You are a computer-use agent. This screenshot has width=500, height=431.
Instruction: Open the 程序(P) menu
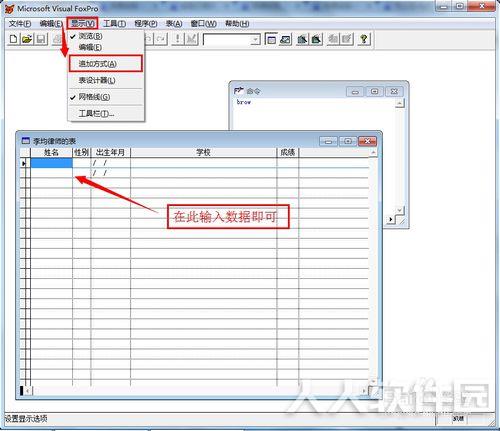point(146,24)
